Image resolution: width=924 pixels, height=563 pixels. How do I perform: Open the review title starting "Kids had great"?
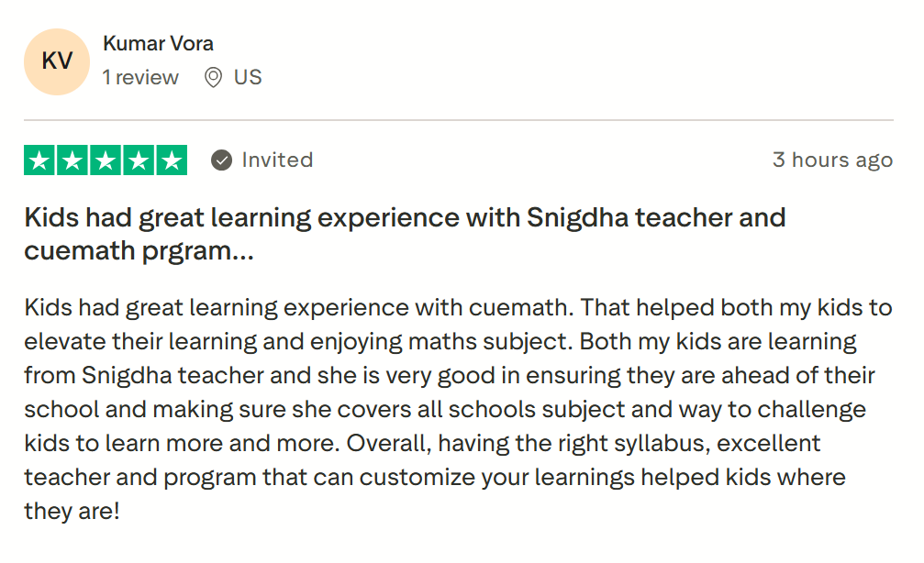tap(275, 218)
